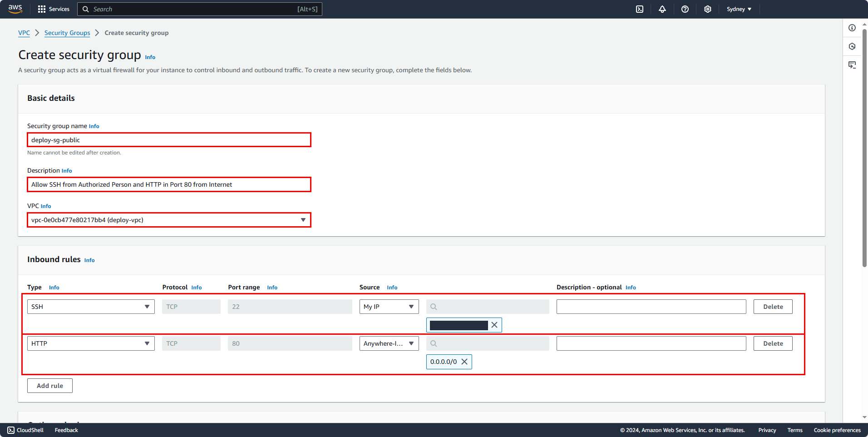Screen dimensions: 868x437
Task: Click the HTTP source search field
Action: click(x=488, y=343)
